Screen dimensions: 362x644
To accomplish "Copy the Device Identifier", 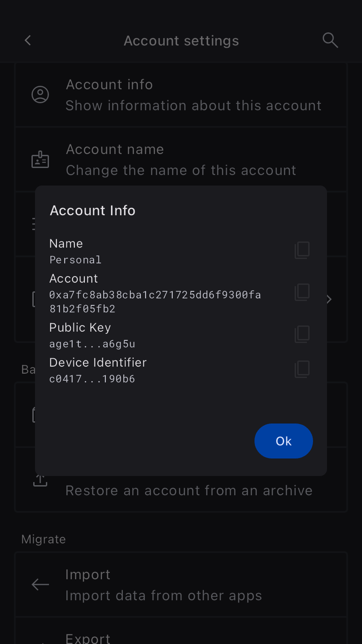I will 302,369.
